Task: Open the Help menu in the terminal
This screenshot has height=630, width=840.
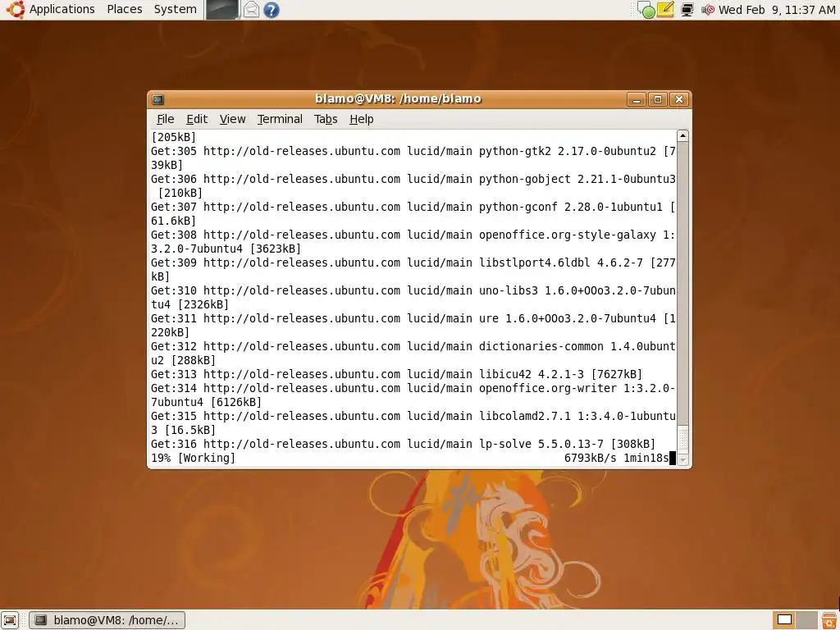Action: click(x=362, y=119)
